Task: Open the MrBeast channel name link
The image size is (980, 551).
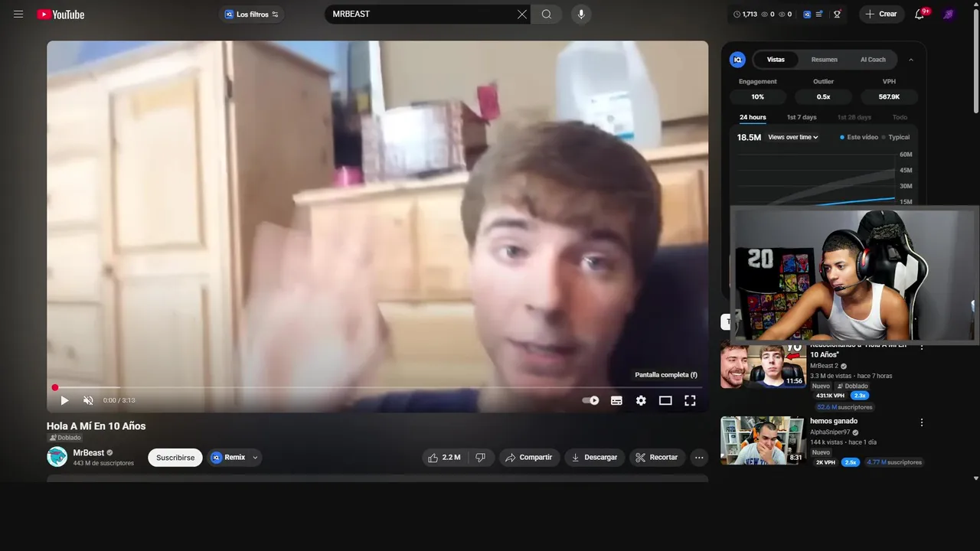Action: pos(88,452)
